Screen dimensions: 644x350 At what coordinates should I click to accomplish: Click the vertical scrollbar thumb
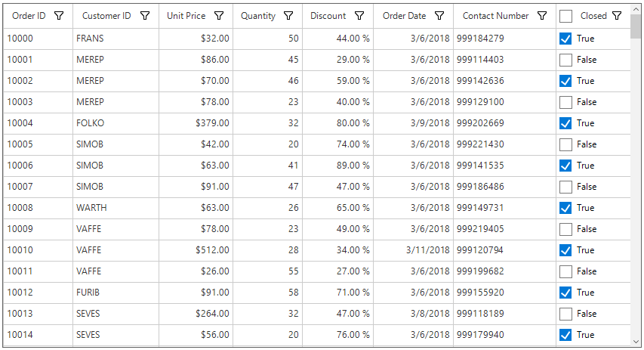point(636,26)
